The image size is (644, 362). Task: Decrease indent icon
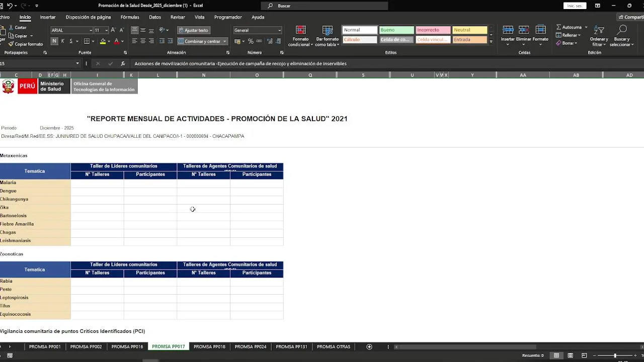point(162,41)
